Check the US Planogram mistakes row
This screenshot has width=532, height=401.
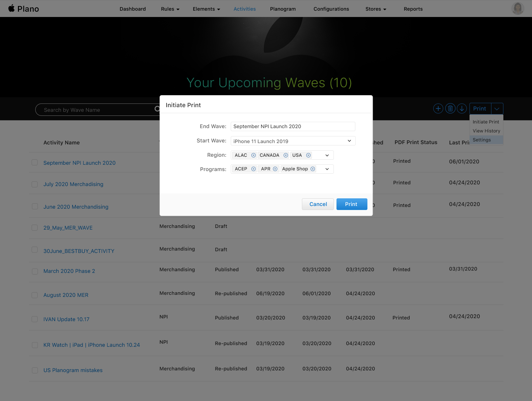pos(35,370)
